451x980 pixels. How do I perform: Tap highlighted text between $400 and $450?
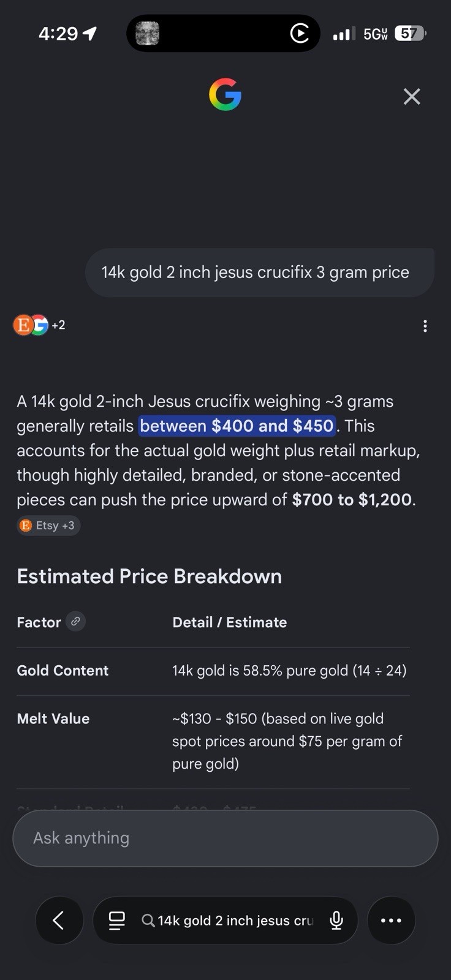click(237, 426)
